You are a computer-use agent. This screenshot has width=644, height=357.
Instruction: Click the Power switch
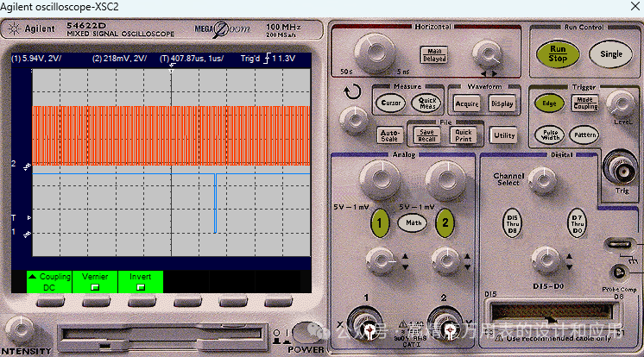[306, 332]
